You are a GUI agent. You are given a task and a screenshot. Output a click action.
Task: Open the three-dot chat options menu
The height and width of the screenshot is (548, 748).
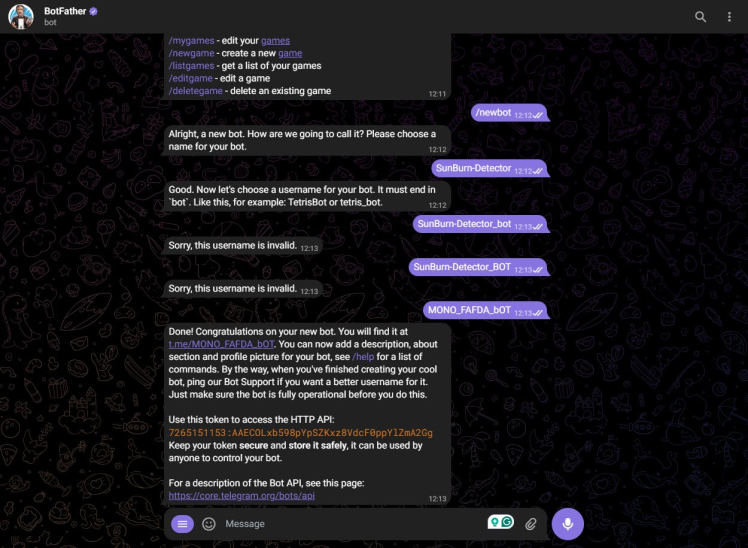pyautogui.click(x=729, y=17)
